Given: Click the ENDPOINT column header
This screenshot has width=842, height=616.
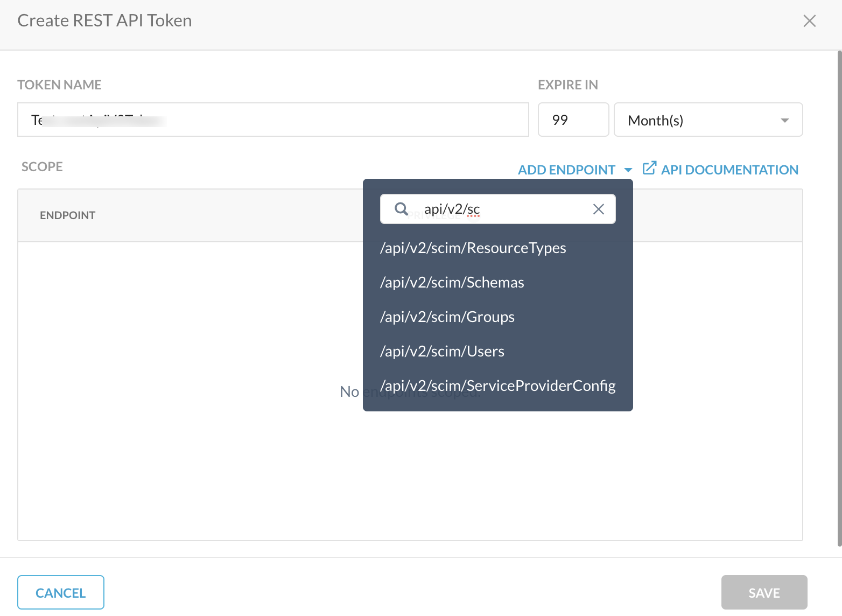Looking at the screenshot, I should click(x=67, y=215).
